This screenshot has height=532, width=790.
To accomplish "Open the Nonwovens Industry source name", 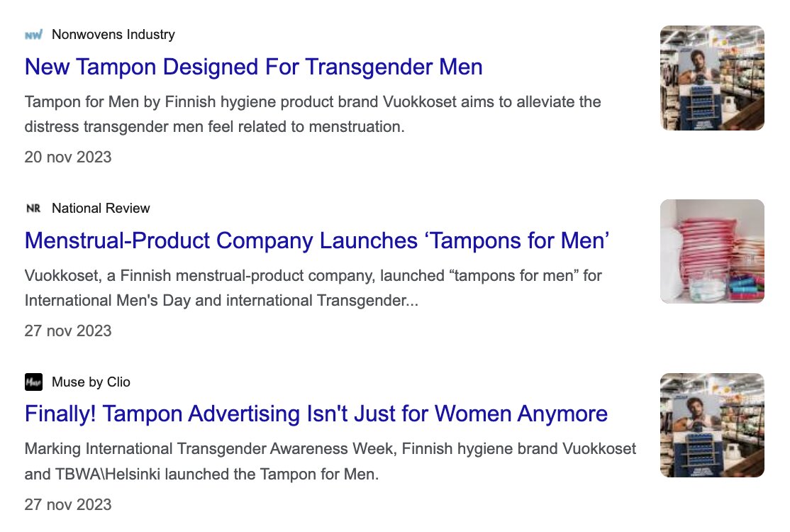I will 113,35.
